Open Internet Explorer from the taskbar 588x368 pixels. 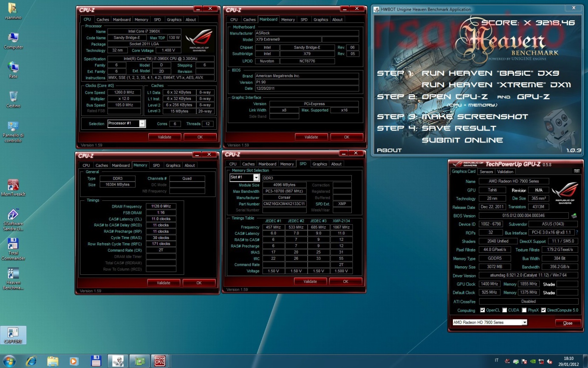coord(31,361)
